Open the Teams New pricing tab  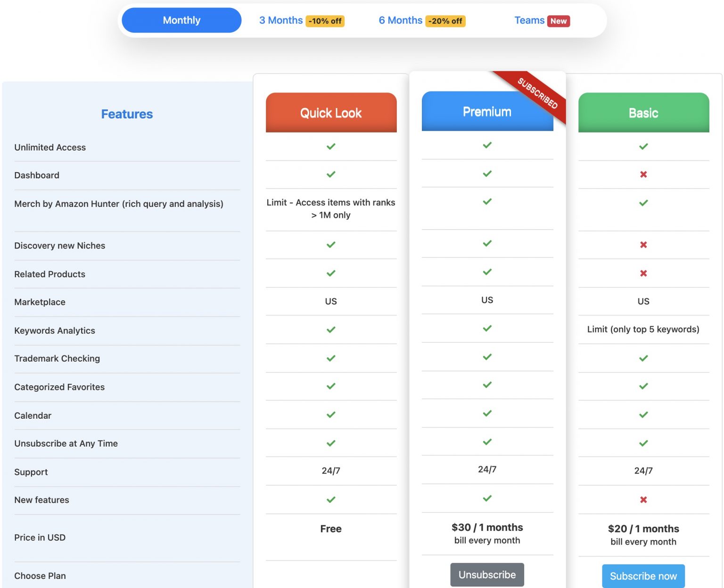tap(541, 20)
